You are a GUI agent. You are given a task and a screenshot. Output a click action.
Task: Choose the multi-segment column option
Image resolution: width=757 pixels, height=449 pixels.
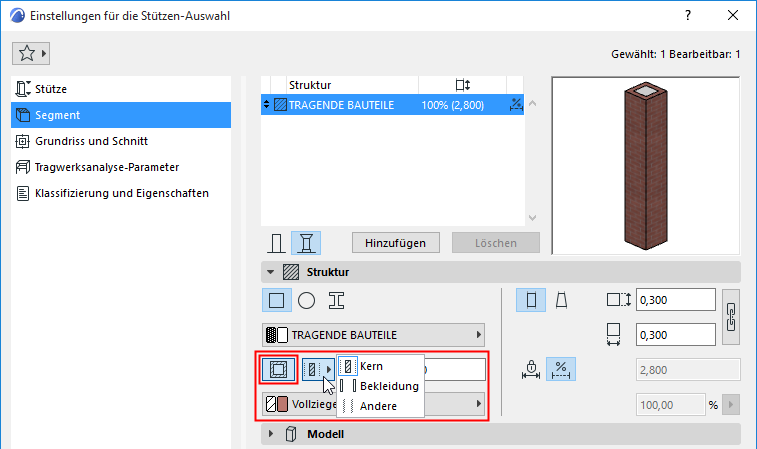coord(306,243)
